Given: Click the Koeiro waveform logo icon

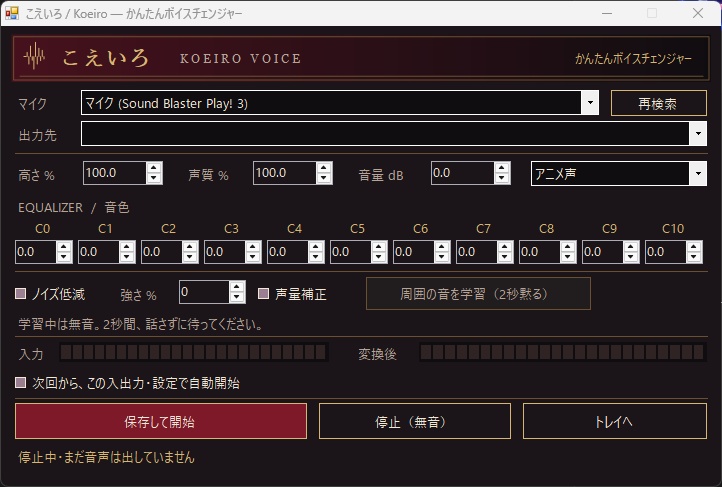Looking at the screenshot, I should pos(35,57).
